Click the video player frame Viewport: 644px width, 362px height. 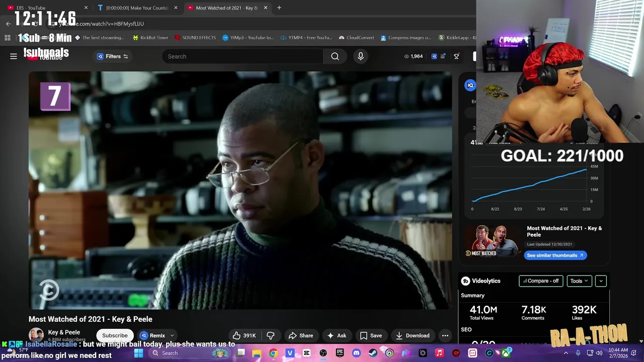click(240, 190)
